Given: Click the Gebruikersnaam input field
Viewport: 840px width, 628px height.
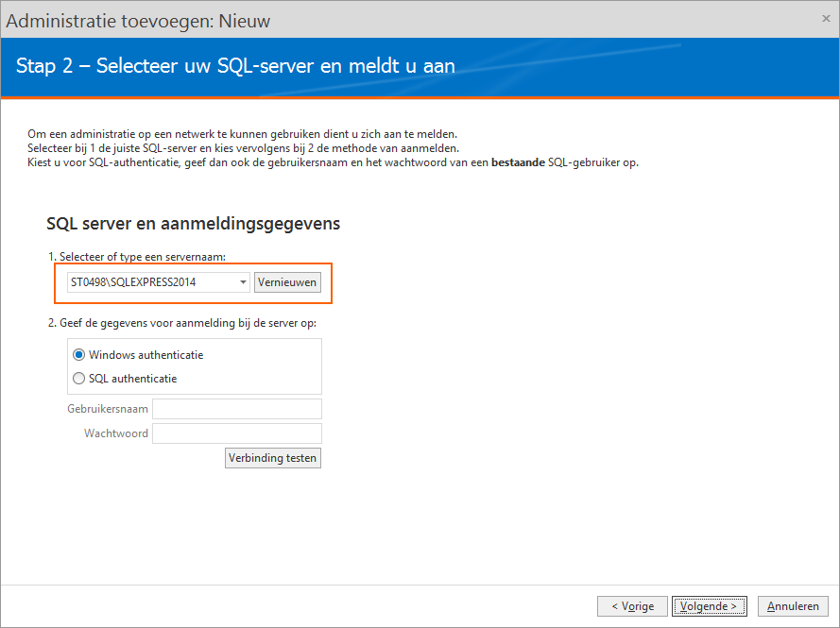Looking at the screenshot, I should tap(237, 409).
